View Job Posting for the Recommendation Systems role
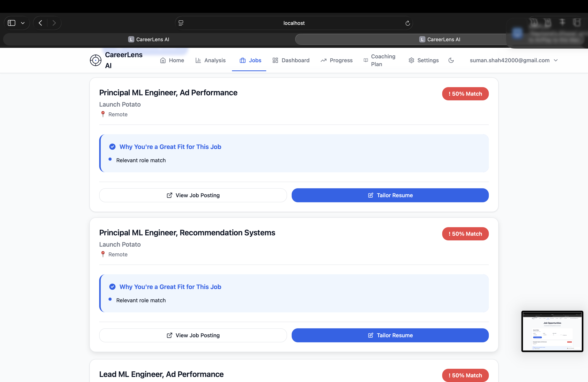The height and width of the screenshot is (382, 588). point(193,335)
